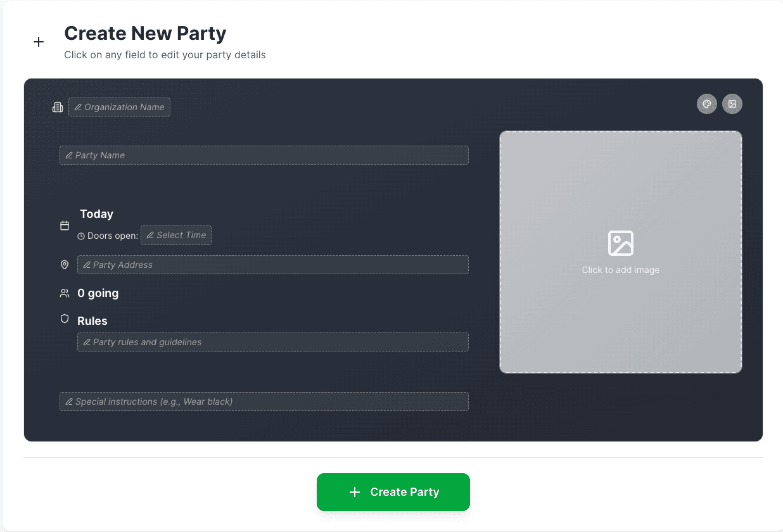The height and width of the screenshot is (532, 783).
Task: Click the Party Address field
Action: tap(272, 265)
